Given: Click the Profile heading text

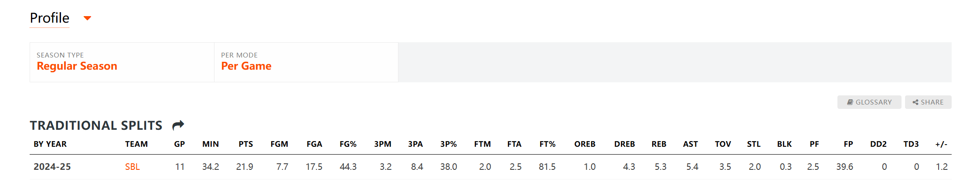Looking at the screenshot, I should pyautogui.click(x=50, y=18).
